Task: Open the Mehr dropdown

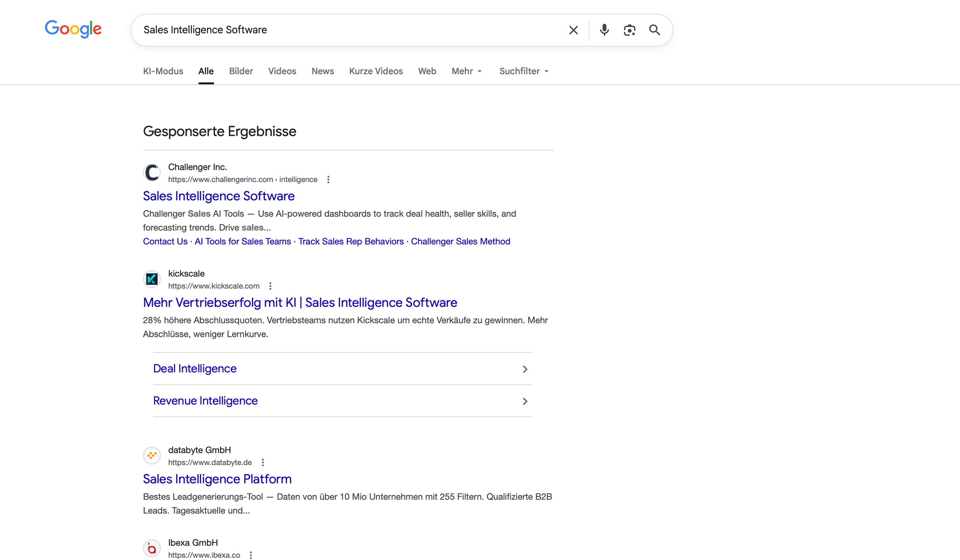Action: click(x=467, y=71)
